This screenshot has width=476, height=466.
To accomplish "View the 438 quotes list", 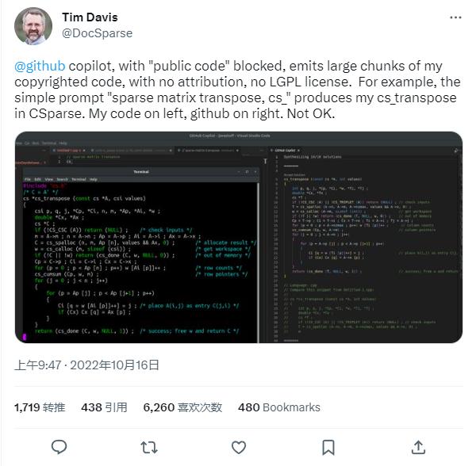I will [104, 407].
